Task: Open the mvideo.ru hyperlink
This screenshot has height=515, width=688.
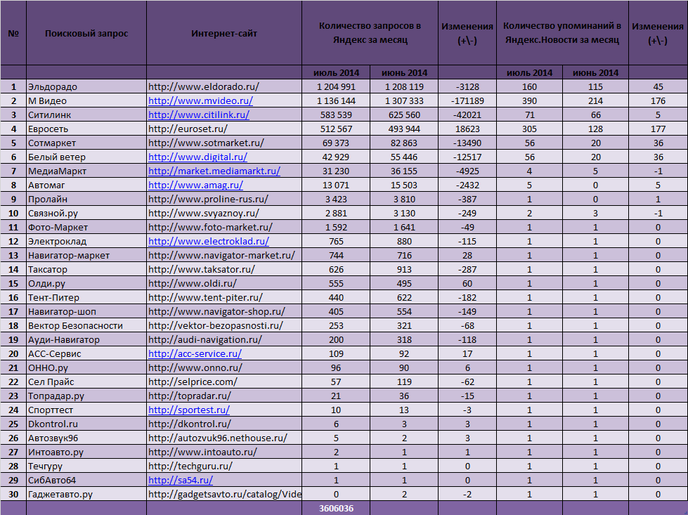Action: (x=200, y=100)
